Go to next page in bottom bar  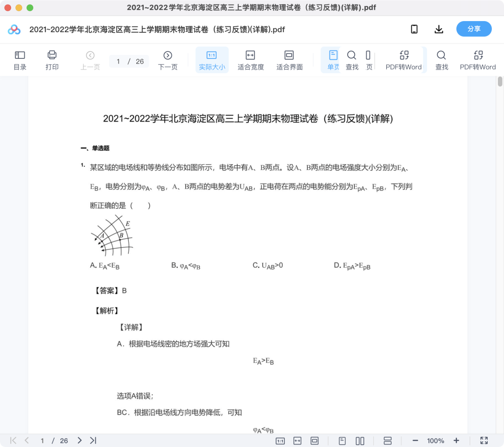(79, 440)
